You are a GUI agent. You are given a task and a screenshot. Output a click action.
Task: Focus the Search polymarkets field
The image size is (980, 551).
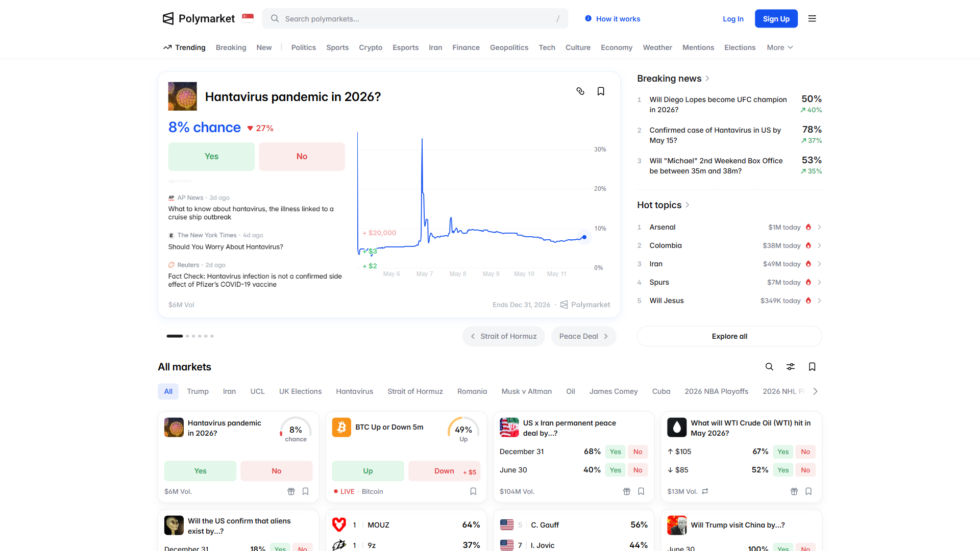(x=415, y=18)
